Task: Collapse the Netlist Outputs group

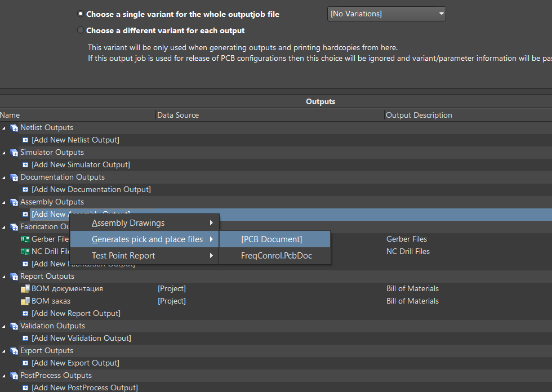Action: [x=4, y=128]
